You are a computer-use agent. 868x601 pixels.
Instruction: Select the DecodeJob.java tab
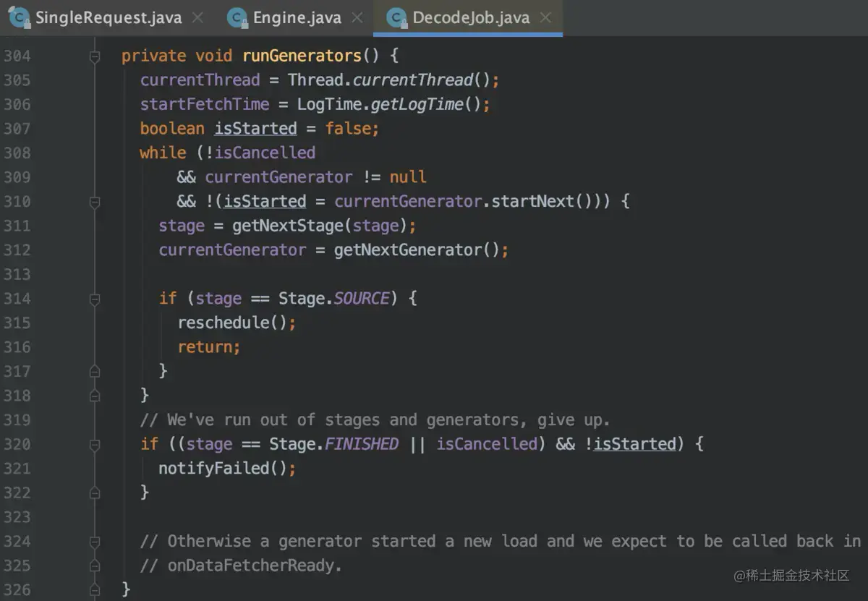(471, 17)
